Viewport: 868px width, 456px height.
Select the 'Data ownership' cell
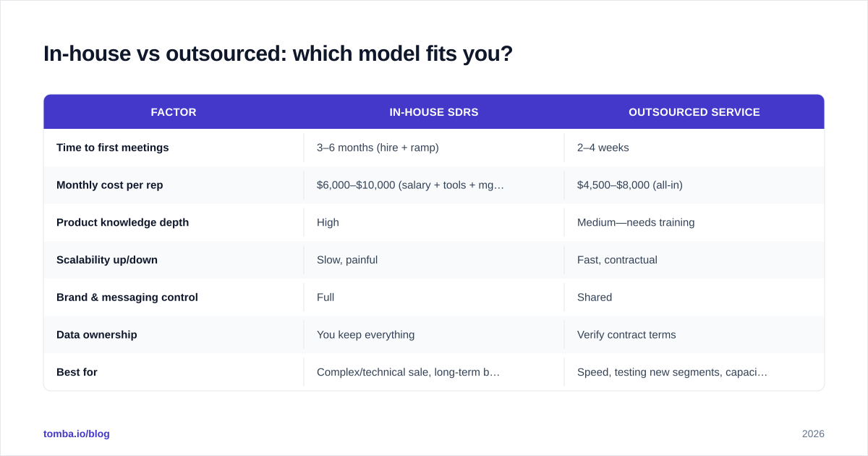click(174, 334)
